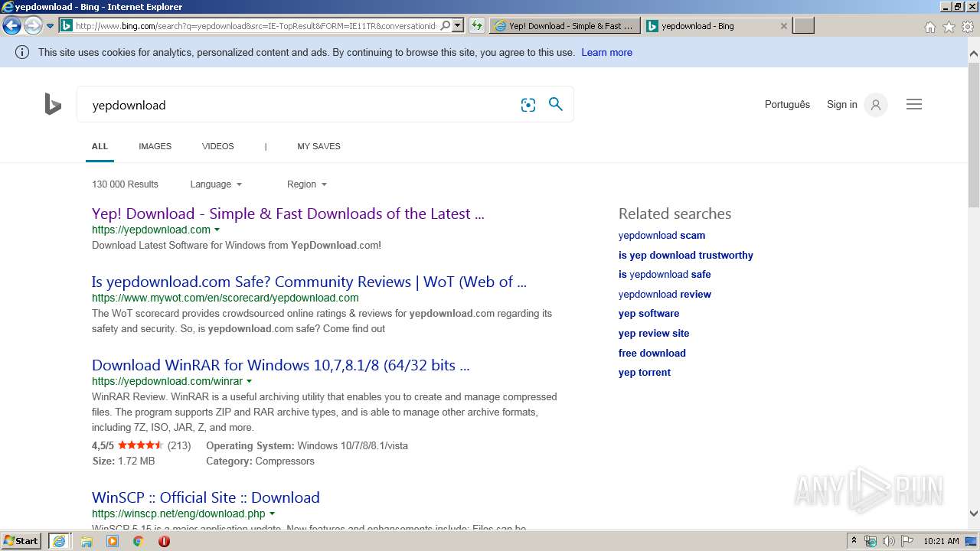
Task: Switch to the Yep! Download browser tab
Action: pos(564,25)
